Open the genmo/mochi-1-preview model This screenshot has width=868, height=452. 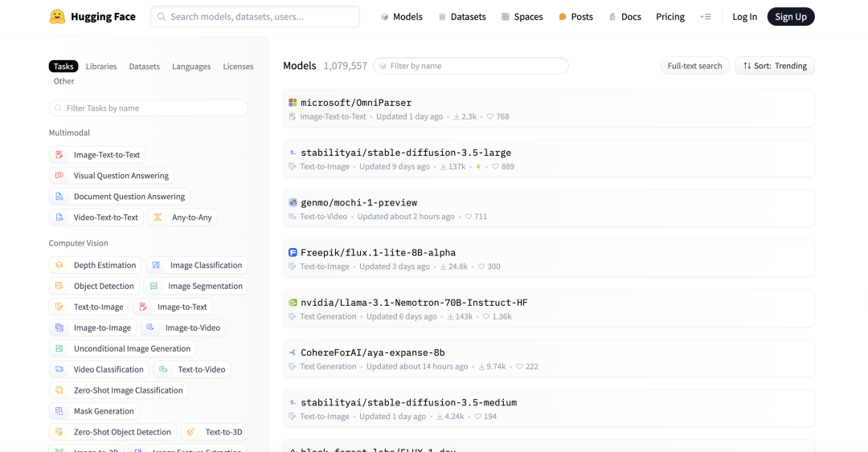(x=549, y=209)
